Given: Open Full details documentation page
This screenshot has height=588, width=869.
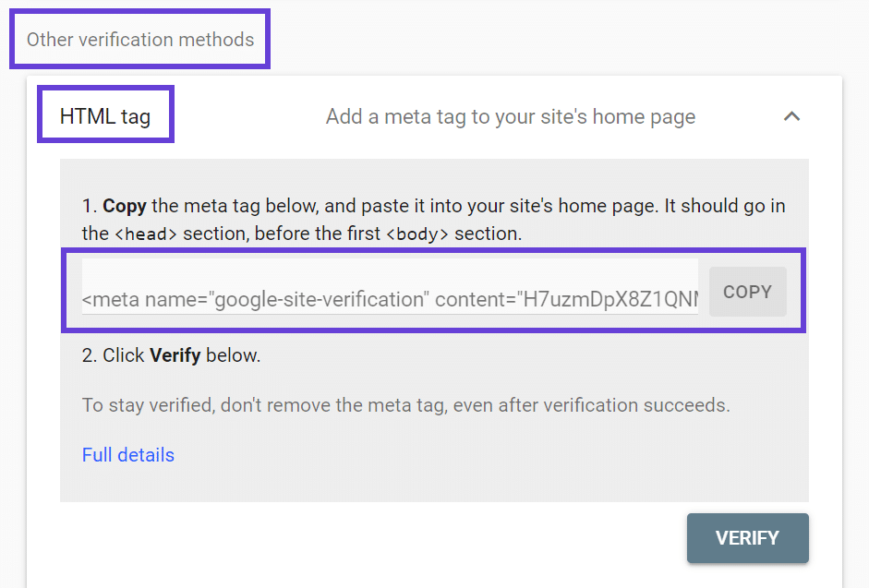Looking at the screenshot, I should click(127, 454).
